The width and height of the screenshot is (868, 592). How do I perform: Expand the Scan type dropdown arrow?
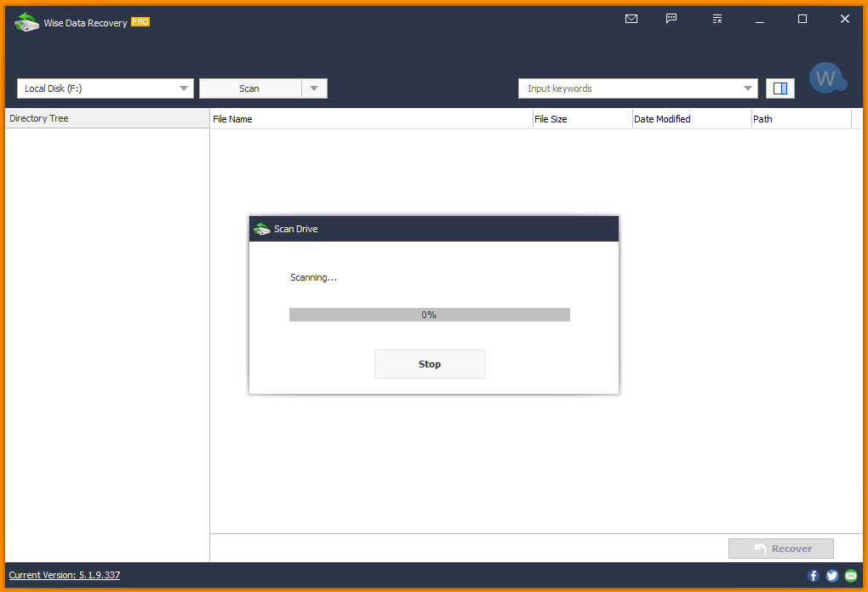pyautogui.click(x=314, y=88)
